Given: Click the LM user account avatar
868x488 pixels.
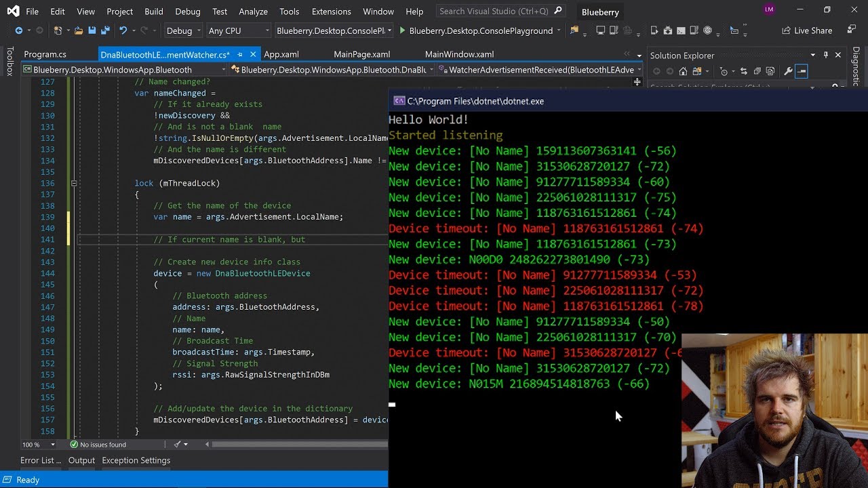Looking at the screenshot, I should coord(768,9).
